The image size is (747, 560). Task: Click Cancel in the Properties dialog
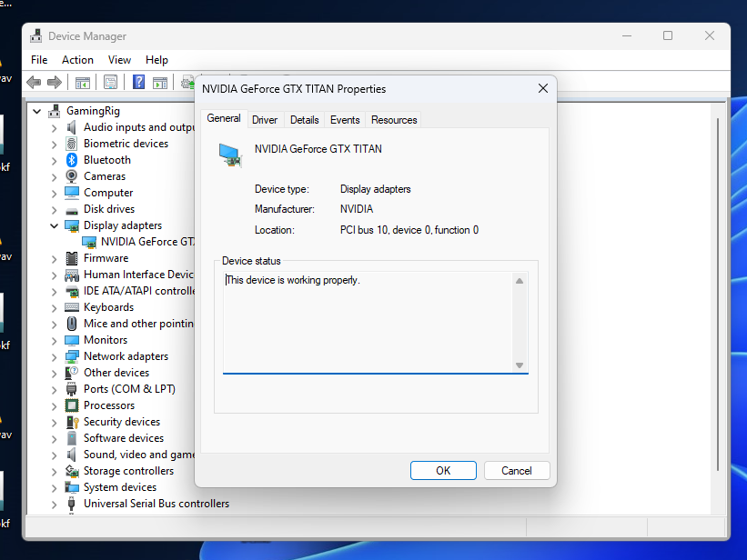(517, 471)
